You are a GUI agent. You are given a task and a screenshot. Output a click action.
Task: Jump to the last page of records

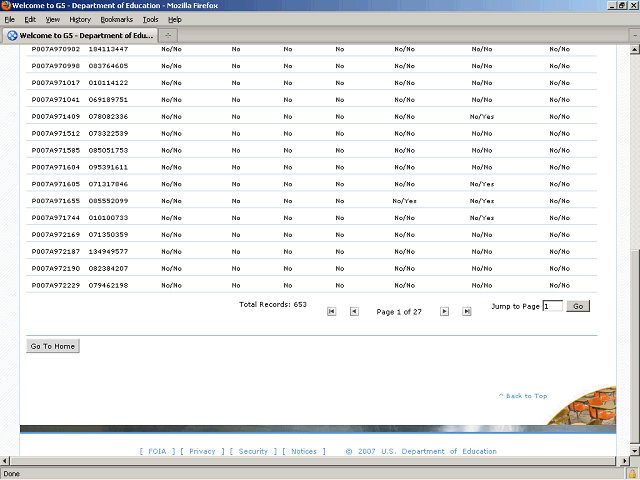click(x=467, y=312)
